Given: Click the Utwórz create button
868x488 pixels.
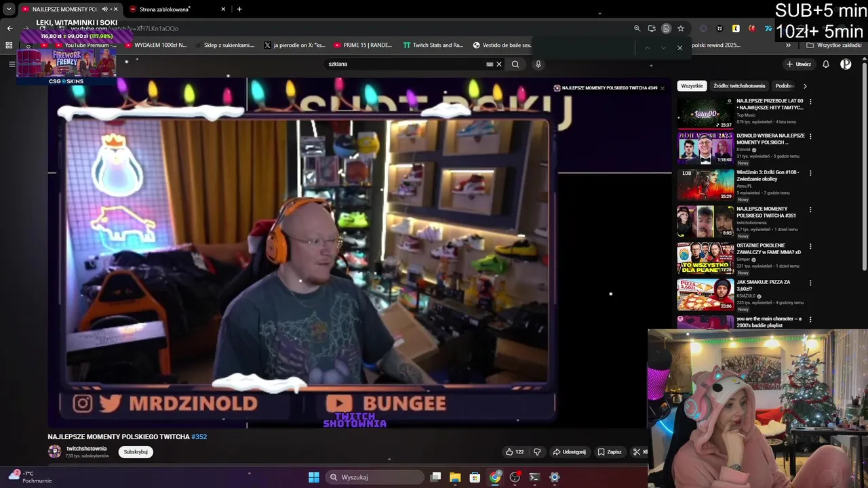Looking at the screenshot, I should point(799,64).
